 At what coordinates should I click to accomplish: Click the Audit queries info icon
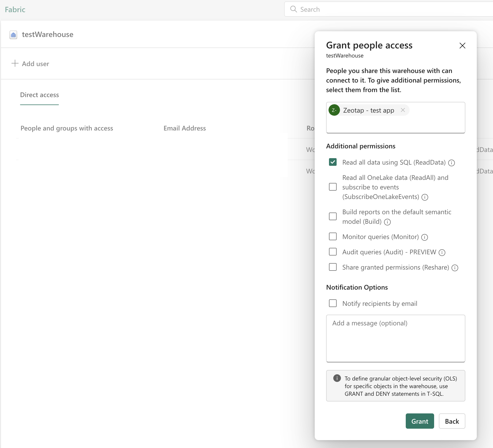click(x=442, y=252)
